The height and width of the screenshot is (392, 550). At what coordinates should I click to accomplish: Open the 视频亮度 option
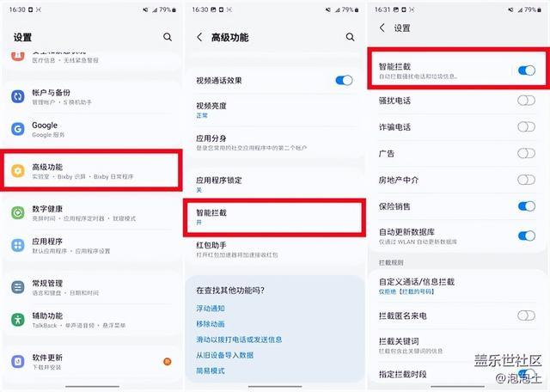tap(275, 110)
